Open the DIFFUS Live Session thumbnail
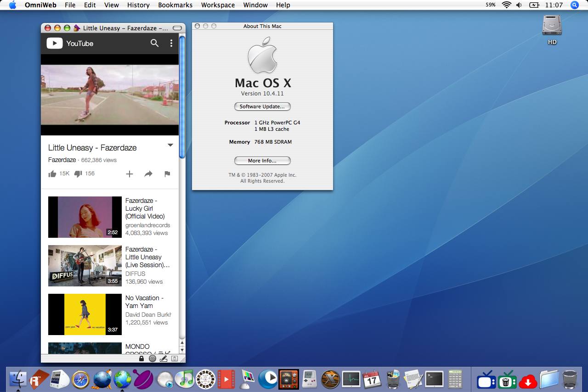 click(x=85, y=266)
